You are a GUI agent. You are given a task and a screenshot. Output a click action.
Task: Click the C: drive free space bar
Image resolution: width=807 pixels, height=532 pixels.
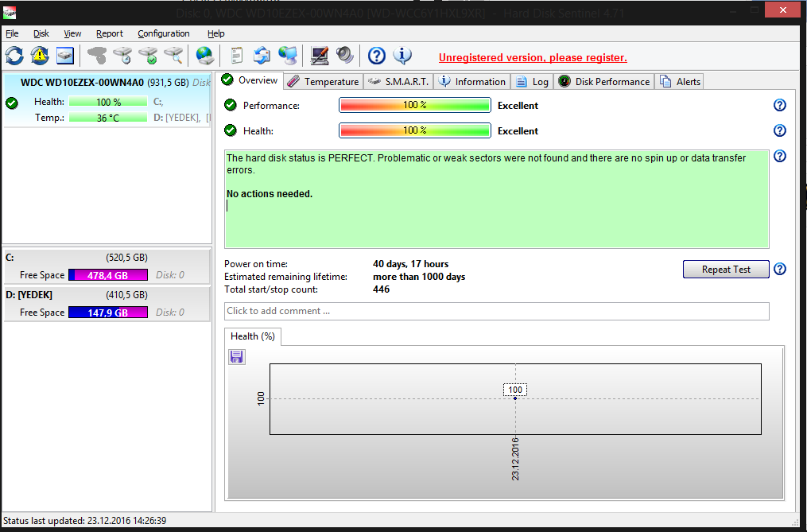[x=108, y=275]
